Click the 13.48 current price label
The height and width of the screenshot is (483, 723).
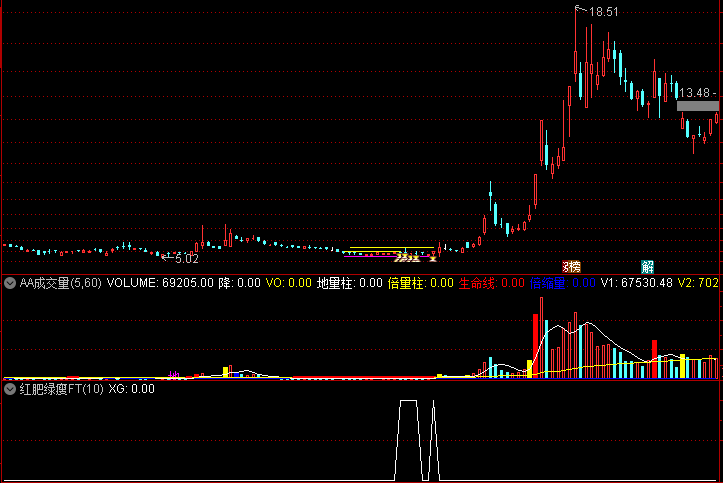[x=694, y=93]
